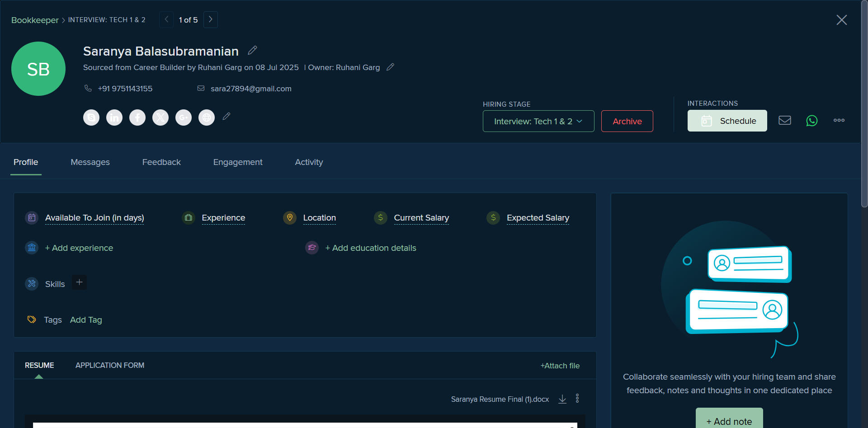Screen dimensions: 868x428
Task: Open the Activity tab
Action: click(x=309, y=162)
